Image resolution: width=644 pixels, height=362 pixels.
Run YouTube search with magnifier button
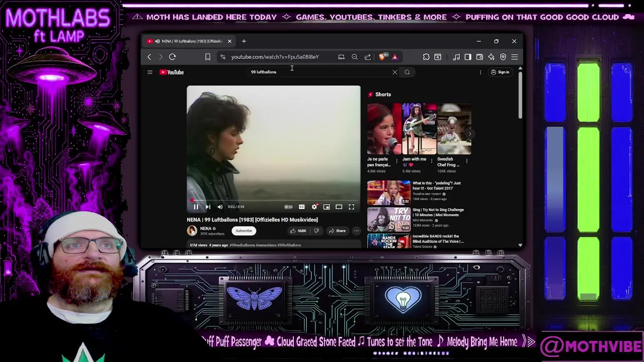click(407, 72)
